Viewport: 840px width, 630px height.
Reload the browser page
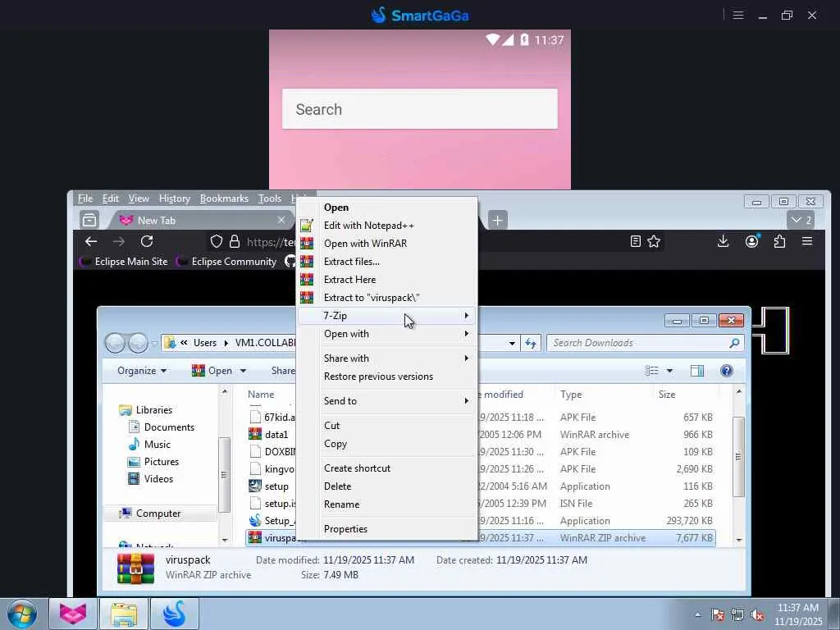coord(147,242)
